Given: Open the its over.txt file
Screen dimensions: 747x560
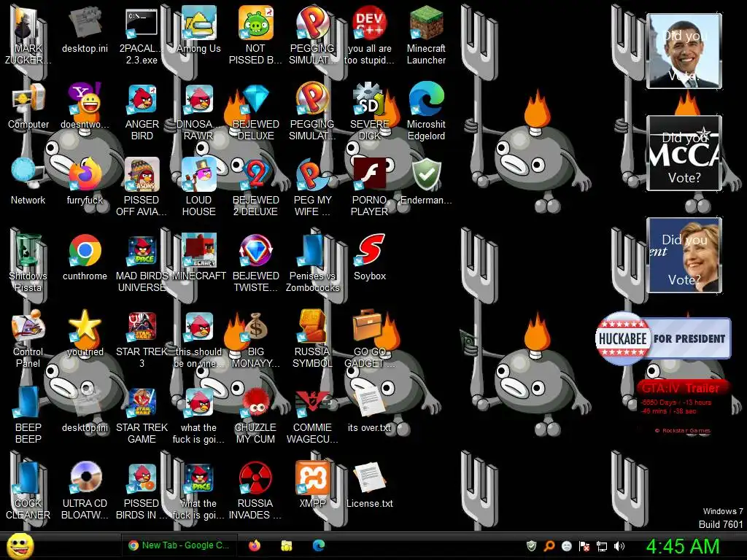Looking at the screenshot, I should 369,409.
